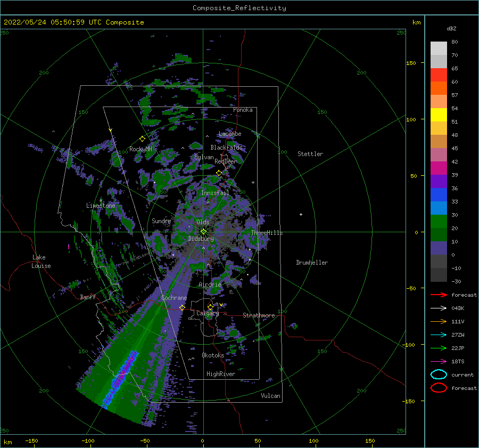Click the Calgary city label
The image size is (479, 448).
point(208,313)
